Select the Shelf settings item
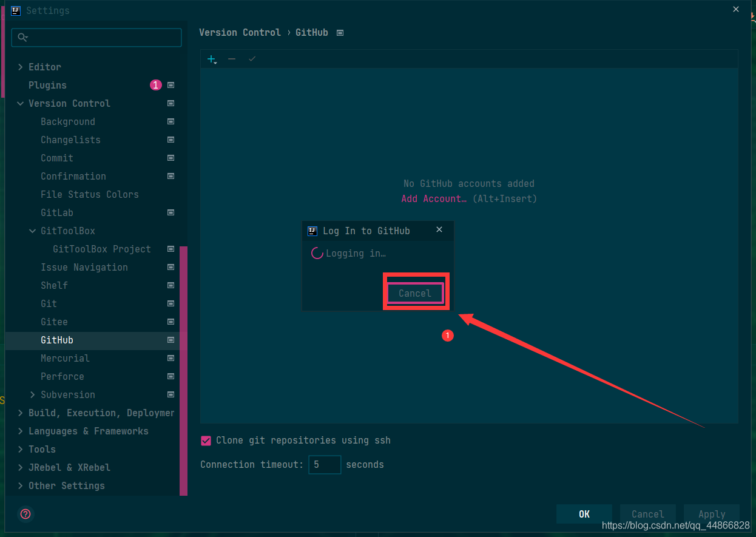756x537 pixels. coord(54,285)
